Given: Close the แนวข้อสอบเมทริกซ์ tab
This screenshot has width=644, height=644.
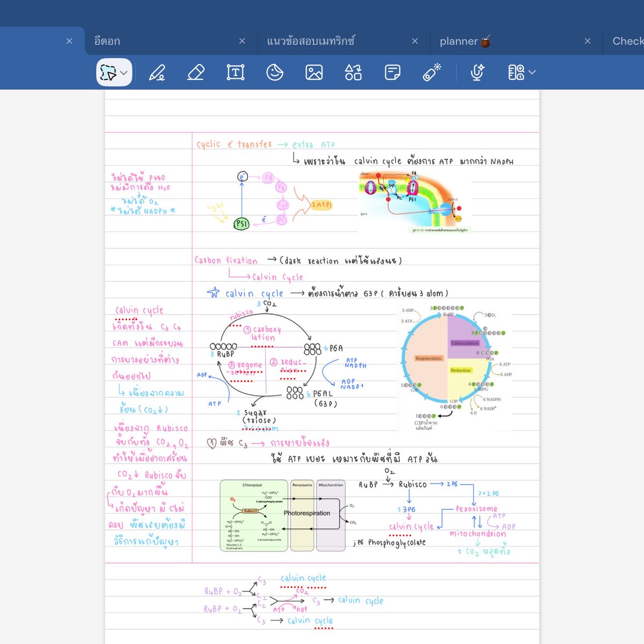Looking at the screenshot, I should point(415,41).
